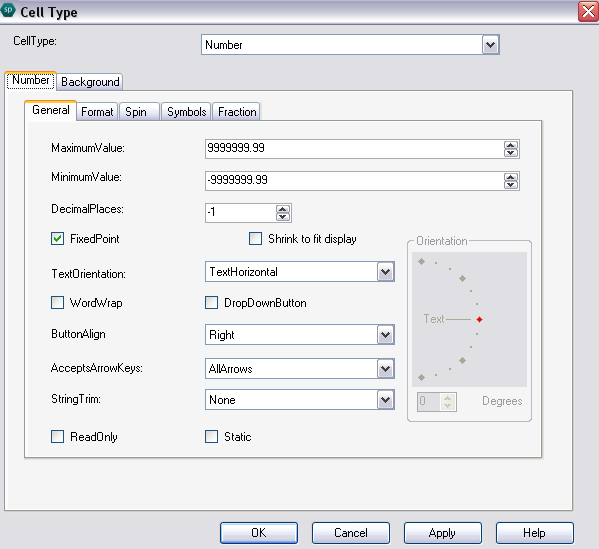
Task: Click the OK button
Action: (x=259, y=533)
